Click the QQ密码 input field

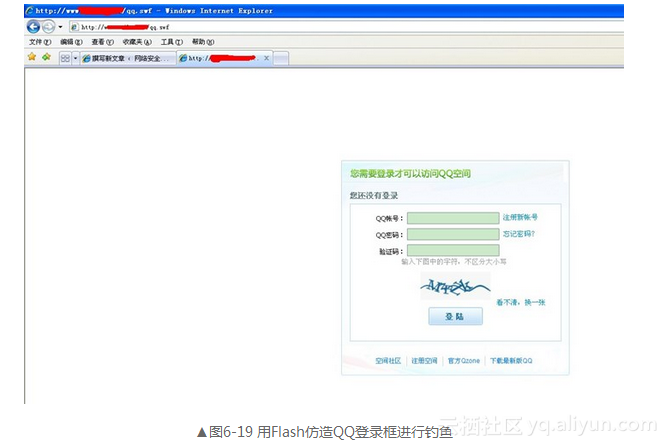point(453,234)
